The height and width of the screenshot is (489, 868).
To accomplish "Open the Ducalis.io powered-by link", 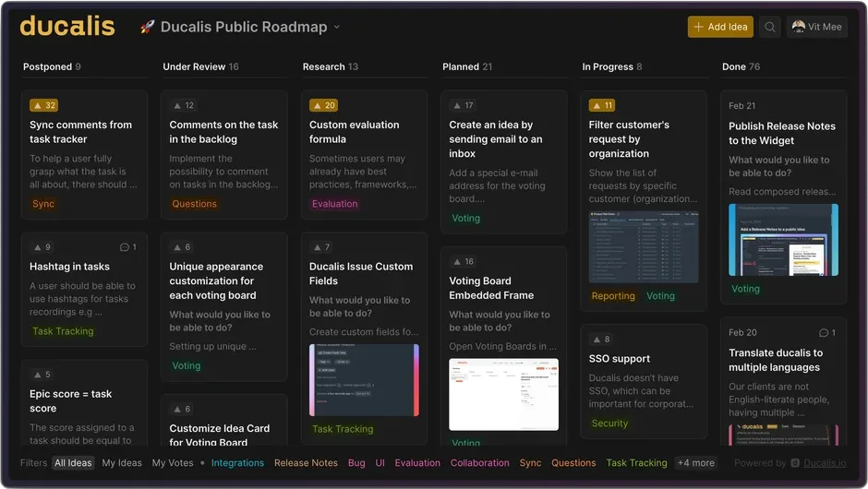I will click(x=825, y=463).
